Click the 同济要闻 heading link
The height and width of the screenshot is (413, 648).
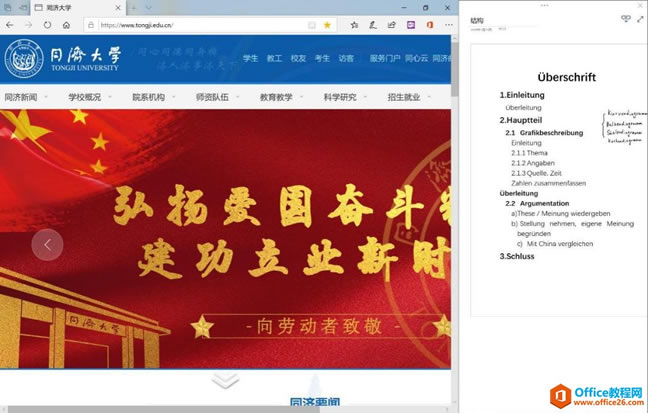(x=315, y=403)
